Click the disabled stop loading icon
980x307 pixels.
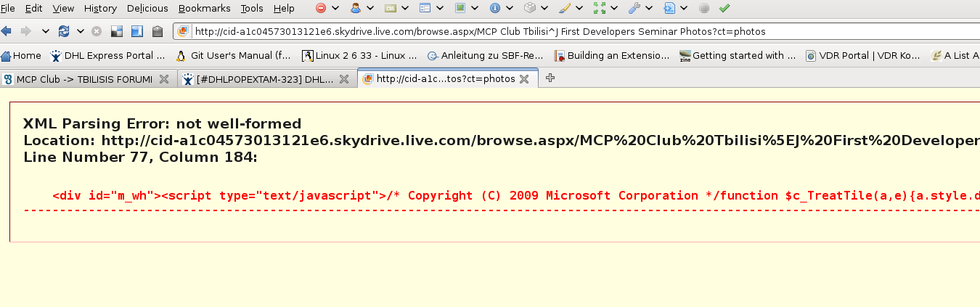tap(96, 31)
